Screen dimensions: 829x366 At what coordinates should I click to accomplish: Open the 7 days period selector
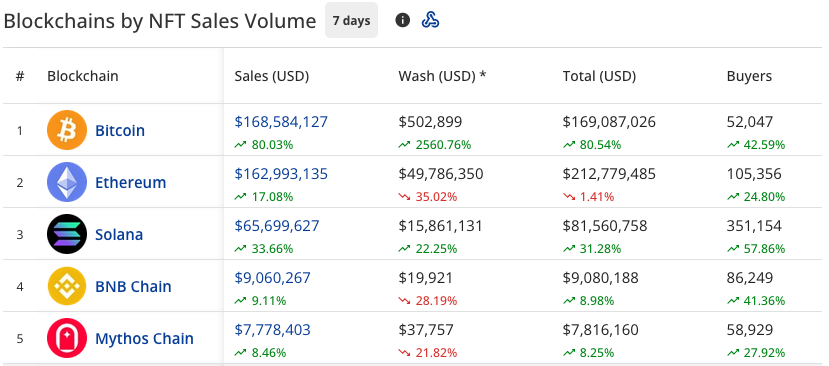pos(351,21)
